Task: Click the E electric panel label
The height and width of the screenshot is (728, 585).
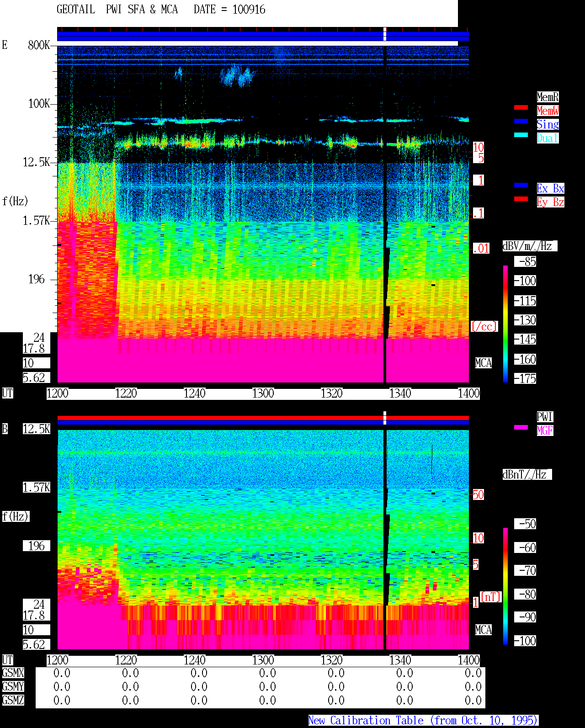Action: 5,45
